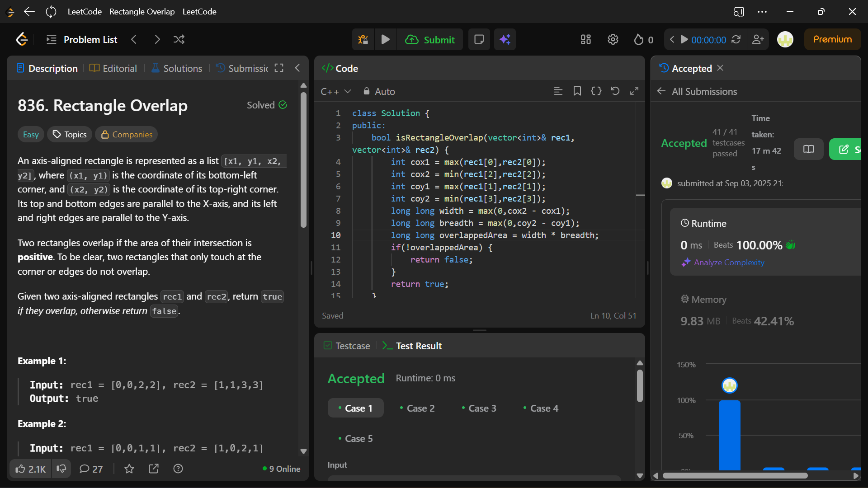The height and width of the screenshot is (488, 868).
Task: Expand the Topics section tag
Action: [70, 135]
